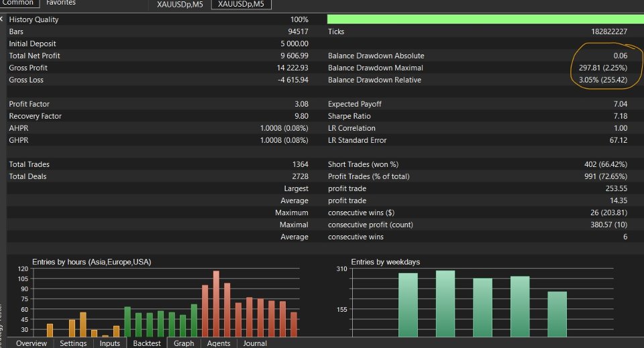Click the shortest weekday bar in chart

click(557, 314)
